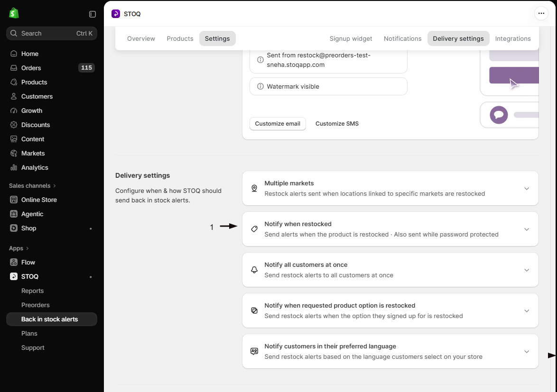The width and height of the screenshot is (557, 392).
Task: Expand the Apps section in sidebar
Action: coord(19,248)
